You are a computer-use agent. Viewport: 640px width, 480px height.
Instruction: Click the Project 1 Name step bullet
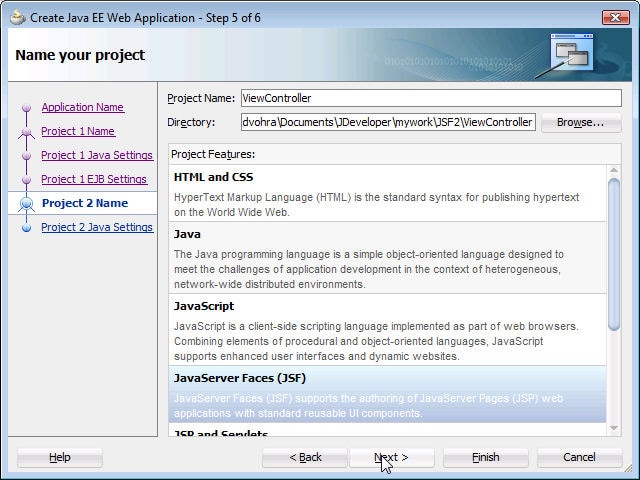click(27, 132)
